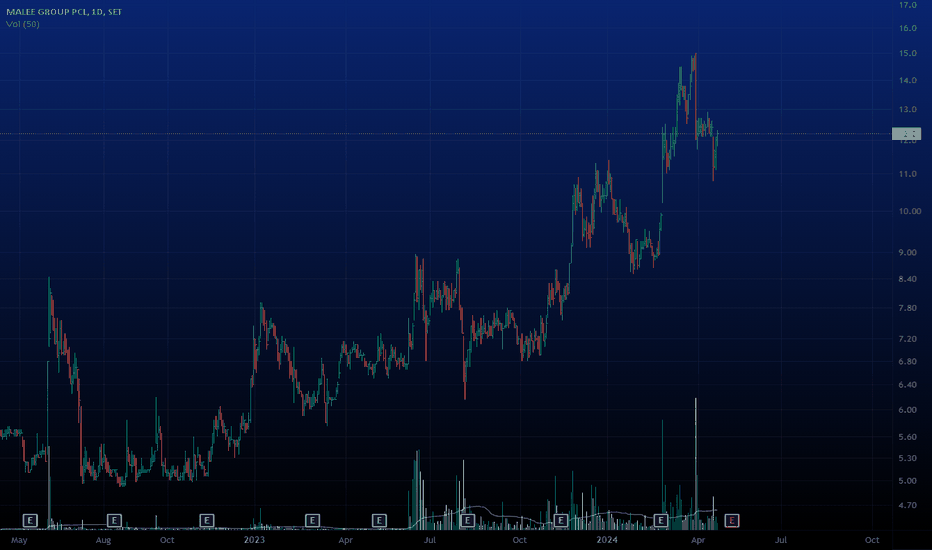Open the earnings E marker just before Apr 2023
Viewport: 932px width, 550px height.
click(313, 521)
